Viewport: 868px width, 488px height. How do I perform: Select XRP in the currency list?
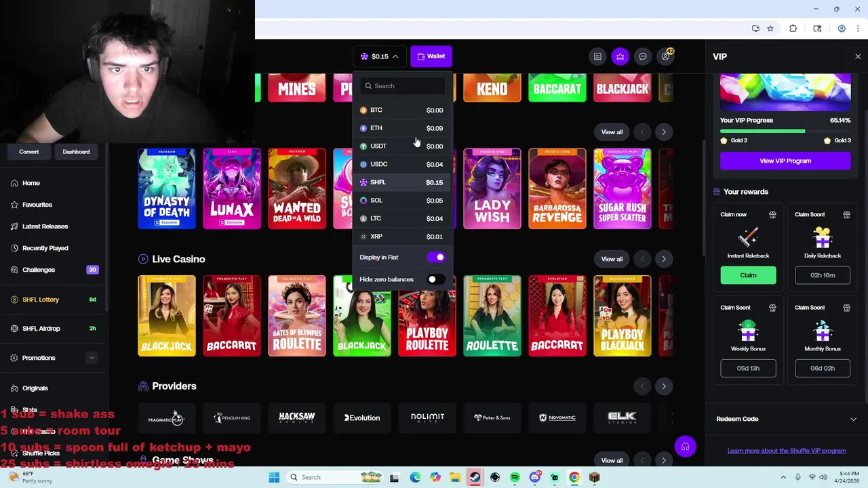(401, 237)
